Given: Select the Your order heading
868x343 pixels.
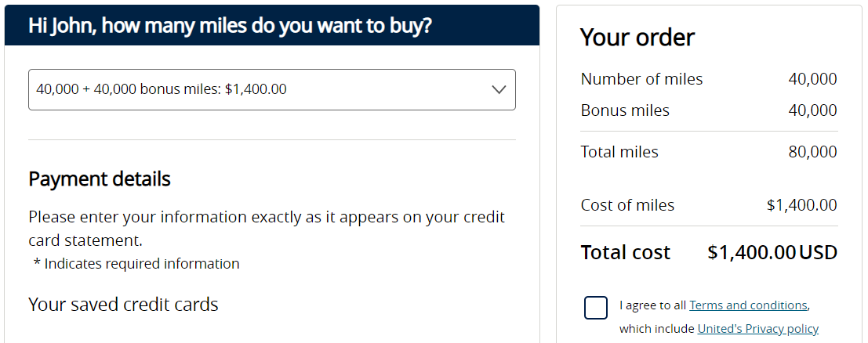Looking at the screenshot, I should pos(637,38).
